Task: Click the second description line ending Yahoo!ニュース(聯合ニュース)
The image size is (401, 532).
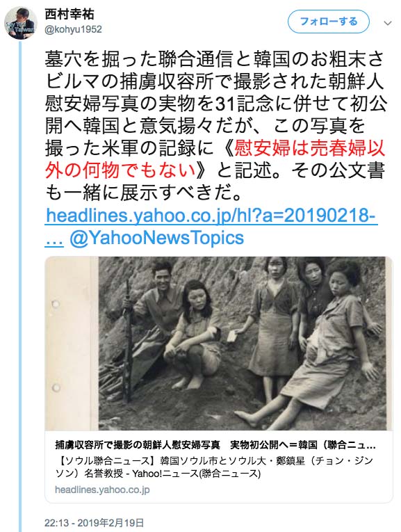Action: pyautogui.click(x=158, y=473)
